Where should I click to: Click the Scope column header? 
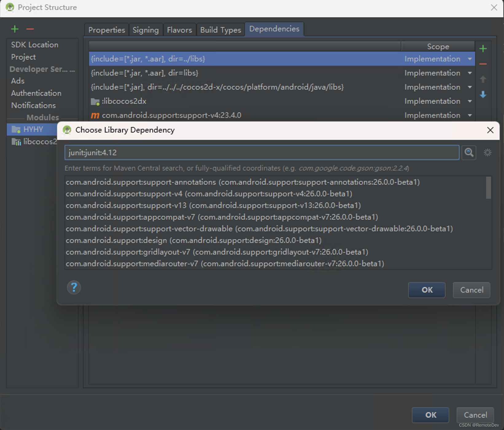438,46
